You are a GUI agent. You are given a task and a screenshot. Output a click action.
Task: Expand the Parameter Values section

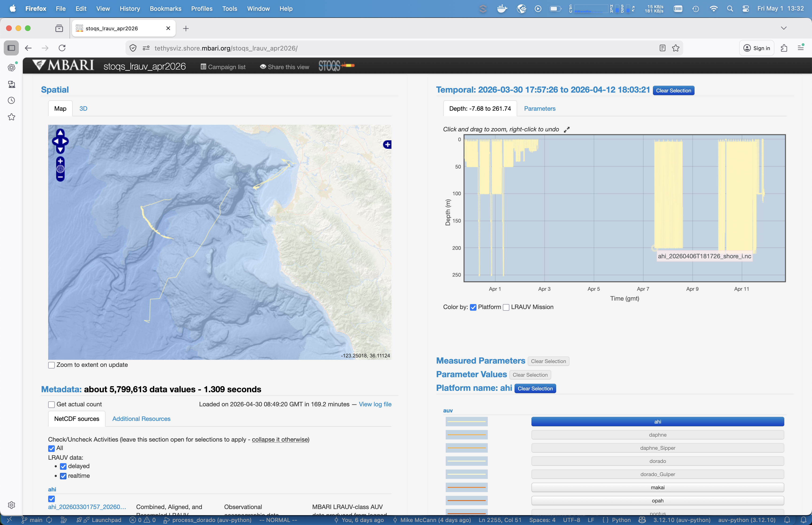pos(471,374)
